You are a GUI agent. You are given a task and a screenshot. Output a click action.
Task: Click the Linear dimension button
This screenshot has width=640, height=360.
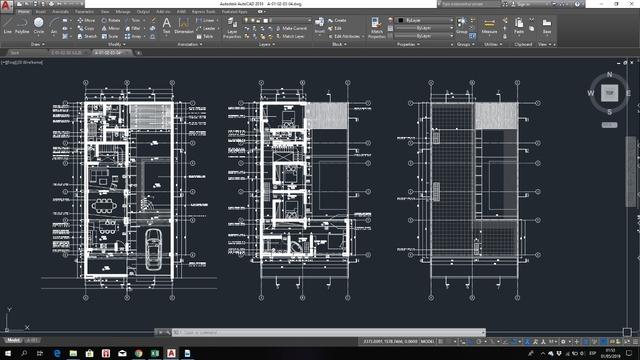click(x=206, y=20)
